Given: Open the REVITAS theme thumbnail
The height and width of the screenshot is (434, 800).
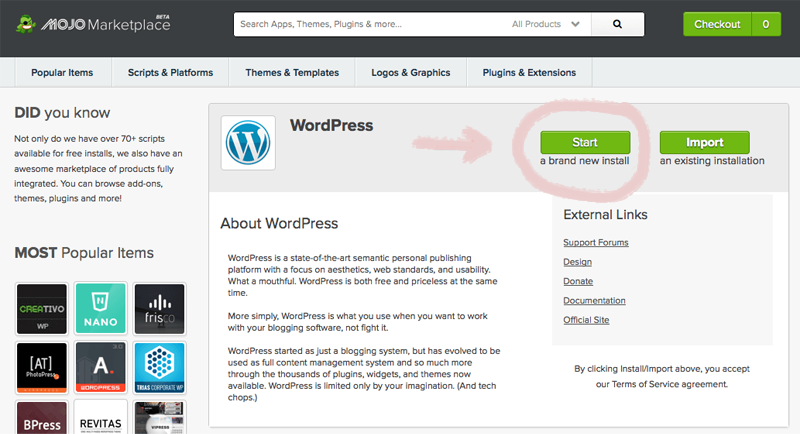Looking at the screenshot, I should click(x=101, y=418).
